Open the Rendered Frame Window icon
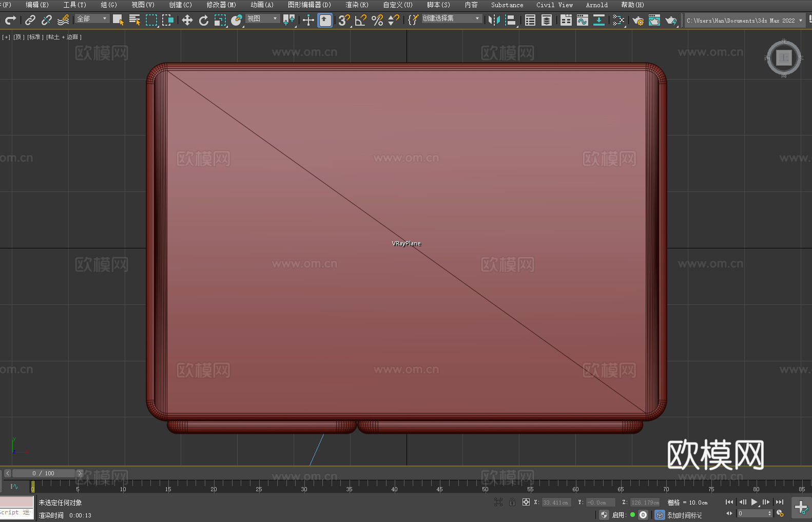812x522 pixels. click(654, 20)
